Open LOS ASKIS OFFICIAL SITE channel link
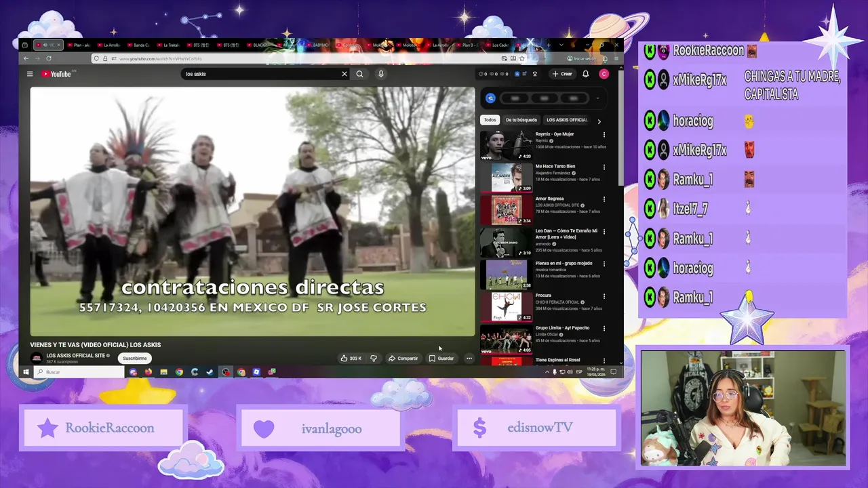This screenshot has height=488, width=868. [x=75, y=355]
